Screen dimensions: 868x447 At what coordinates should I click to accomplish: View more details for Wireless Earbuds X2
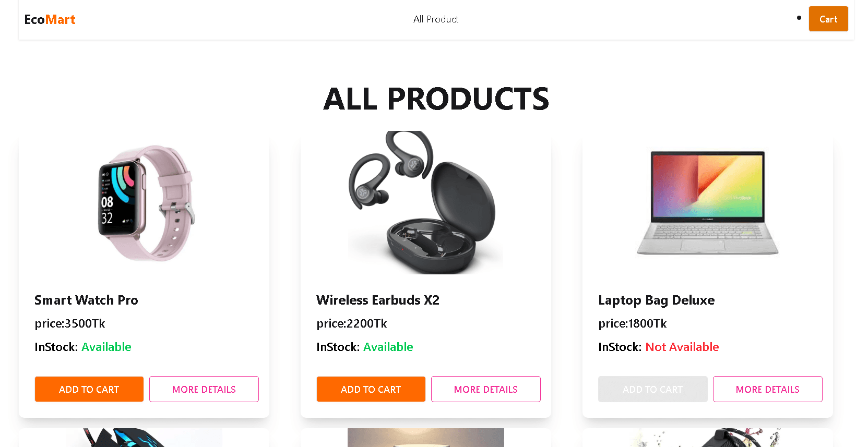click(485, 389)
